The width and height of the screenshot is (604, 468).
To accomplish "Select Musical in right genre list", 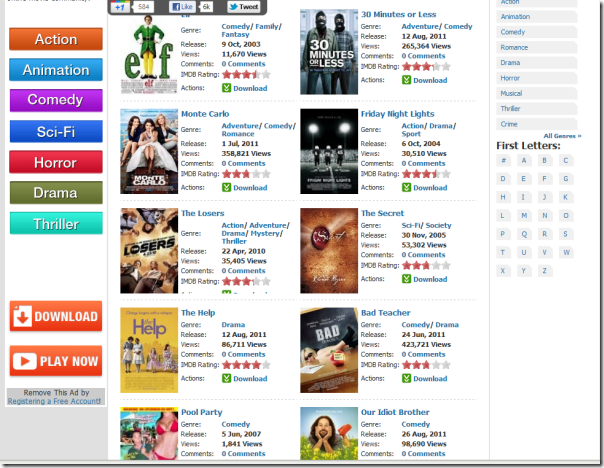I will click(537, 93).
